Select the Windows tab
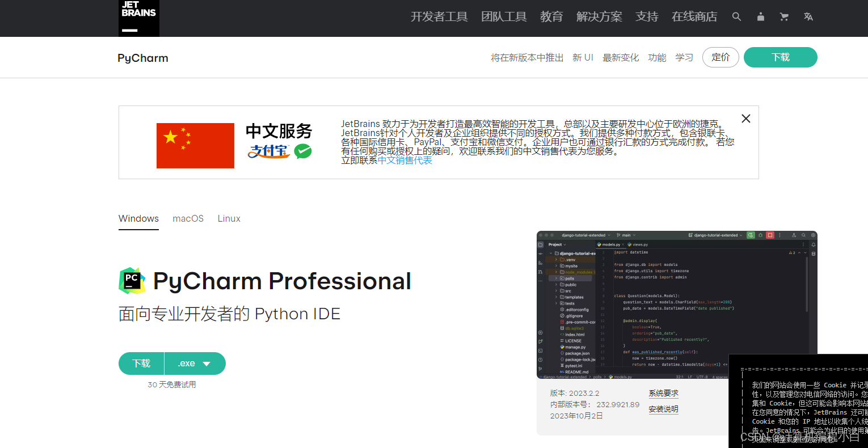Viewport: 868px width, 448px height. point(138,218)
